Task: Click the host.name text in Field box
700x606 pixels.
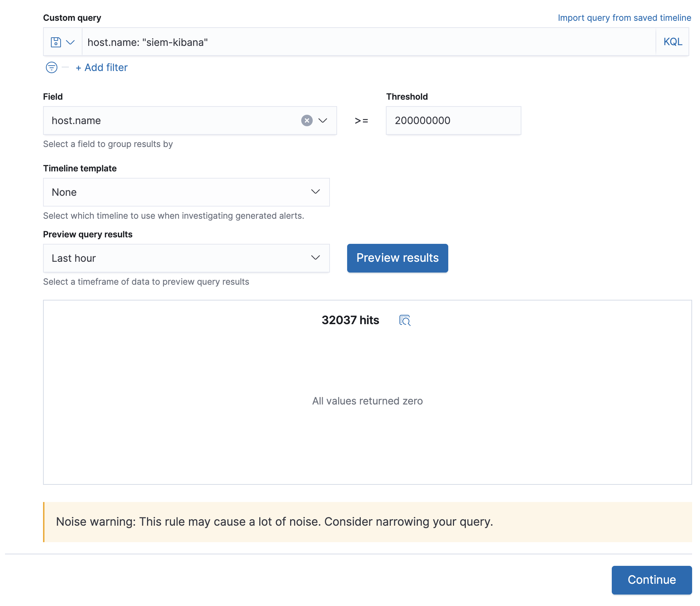Action: coord(76,120)
